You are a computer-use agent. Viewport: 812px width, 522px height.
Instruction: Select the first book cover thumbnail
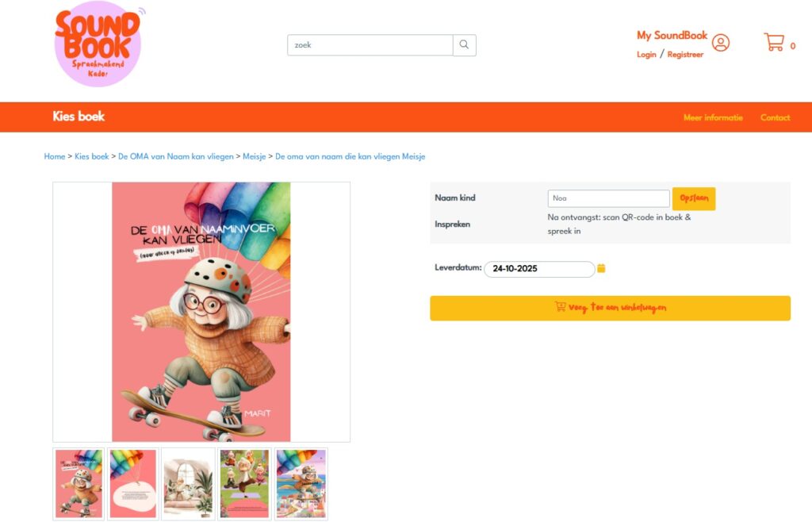79,484
